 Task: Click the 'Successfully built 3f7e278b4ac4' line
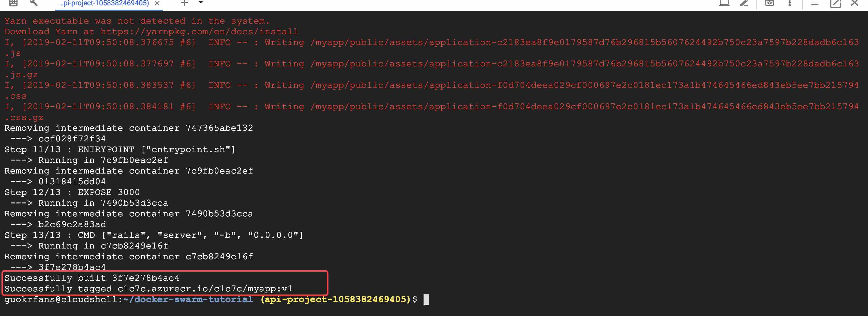tap(92, 278)
